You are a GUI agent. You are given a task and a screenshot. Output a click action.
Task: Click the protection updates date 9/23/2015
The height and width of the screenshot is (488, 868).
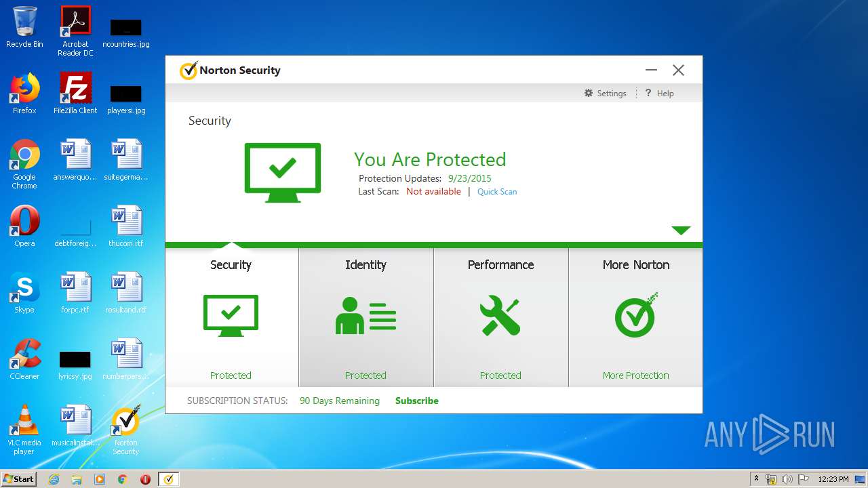tap(469, 178)
